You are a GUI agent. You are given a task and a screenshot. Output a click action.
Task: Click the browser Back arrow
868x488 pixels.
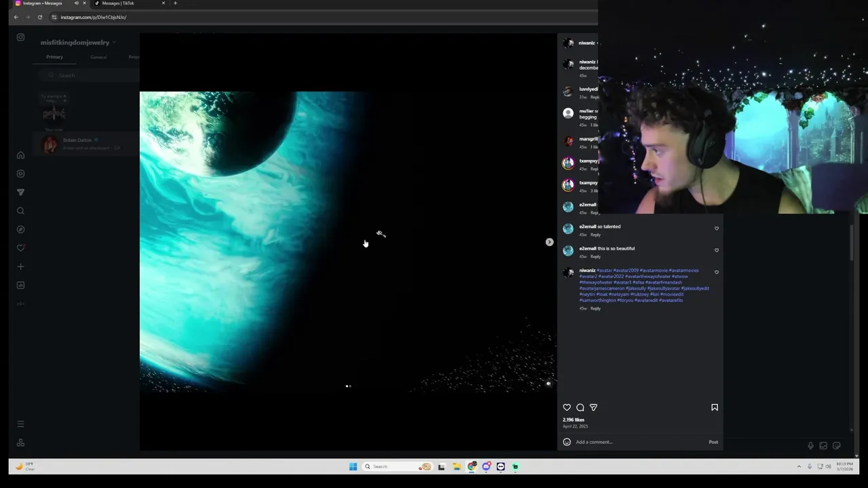click(x=16, y=17)
